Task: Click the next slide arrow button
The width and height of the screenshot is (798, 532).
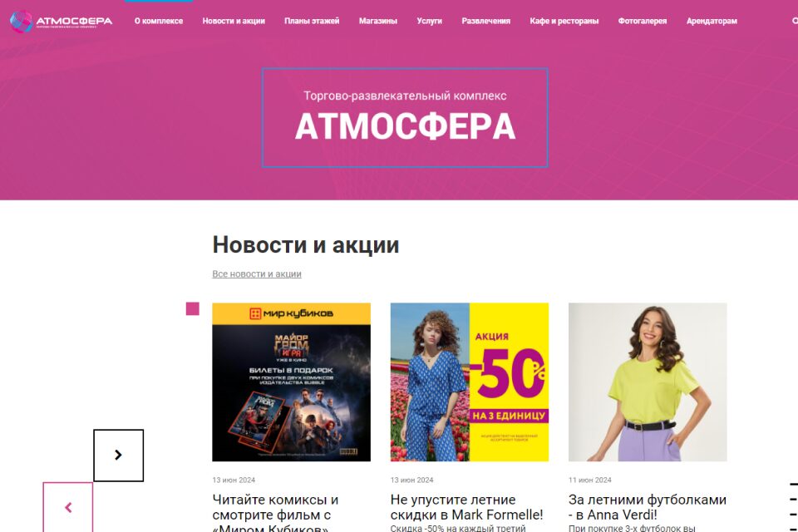Action: [x=119, y=456]
